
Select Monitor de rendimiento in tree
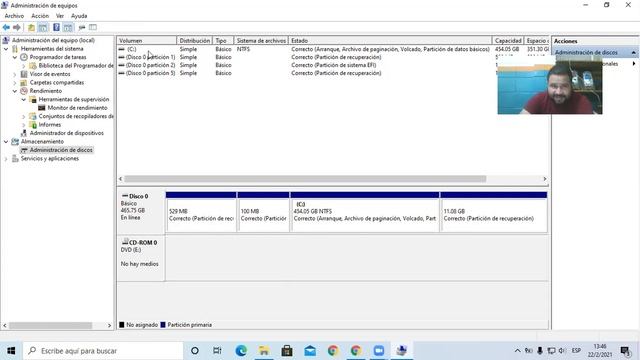point(77,108)
